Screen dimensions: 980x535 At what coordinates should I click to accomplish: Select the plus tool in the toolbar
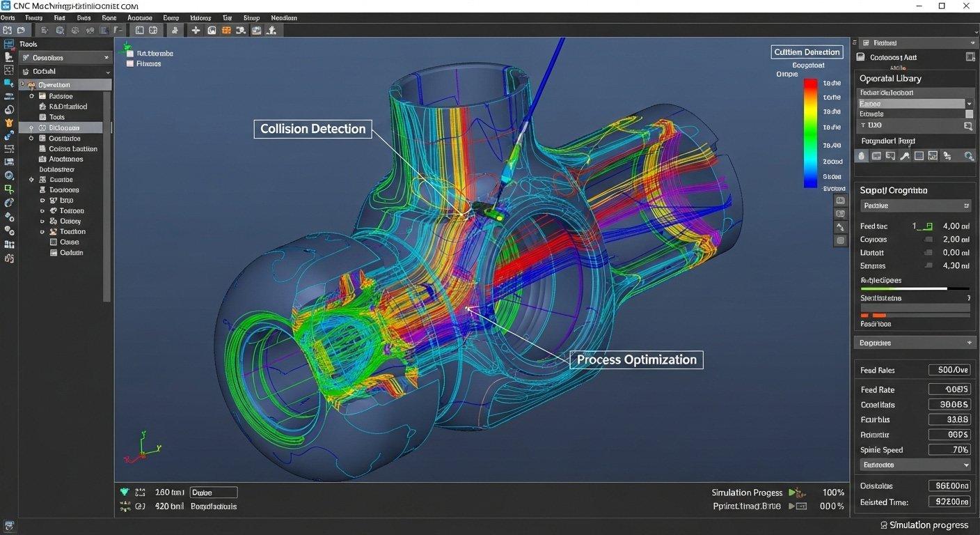(x=196, y=30)
